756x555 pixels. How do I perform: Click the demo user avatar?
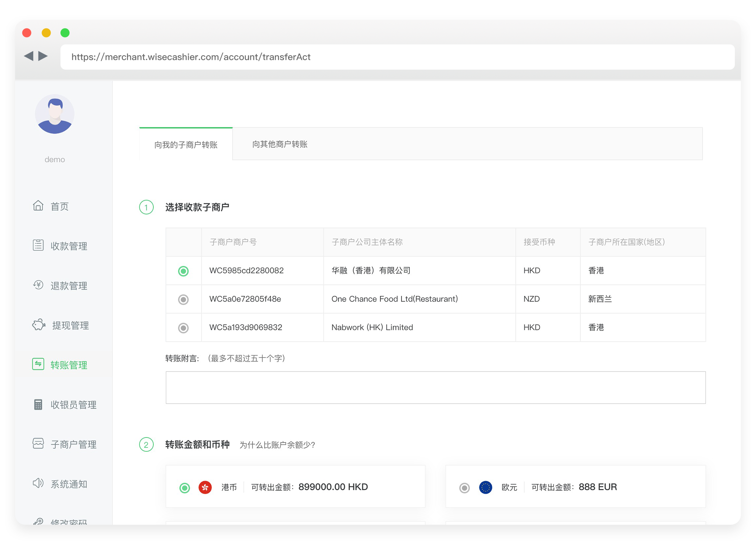point(55,114)
